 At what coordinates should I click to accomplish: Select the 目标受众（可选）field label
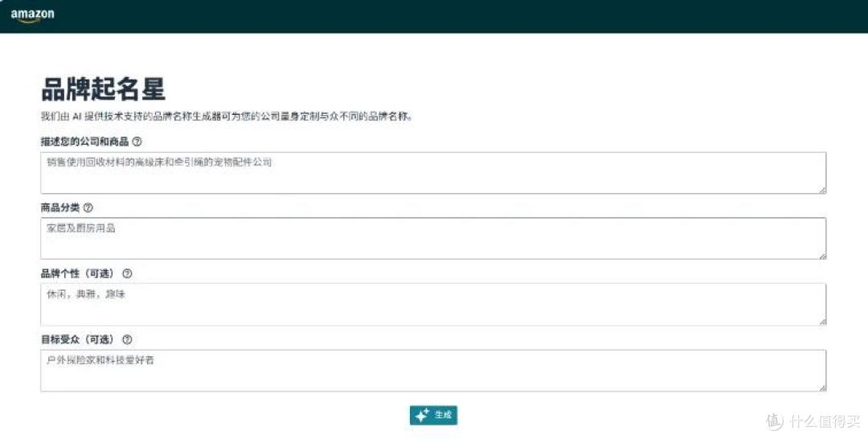[x=79, y=339]
